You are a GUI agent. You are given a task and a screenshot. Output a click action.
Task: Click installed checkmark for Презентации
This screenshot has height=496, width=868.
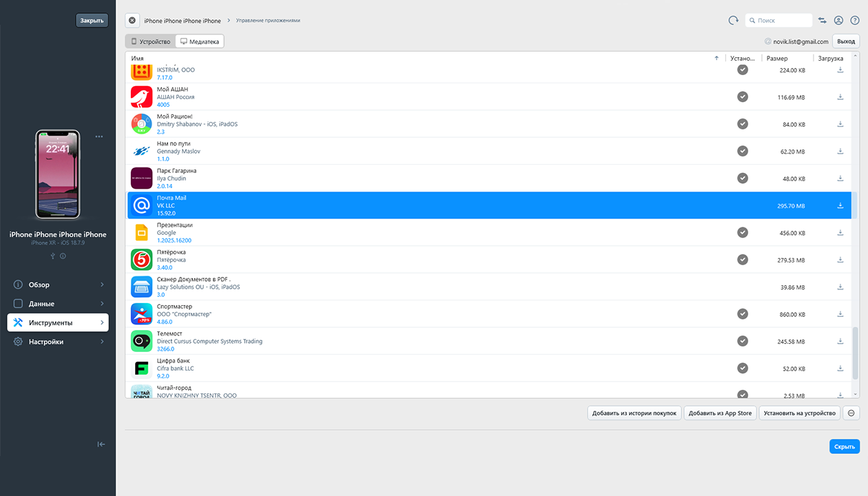[x=743, y=233]
